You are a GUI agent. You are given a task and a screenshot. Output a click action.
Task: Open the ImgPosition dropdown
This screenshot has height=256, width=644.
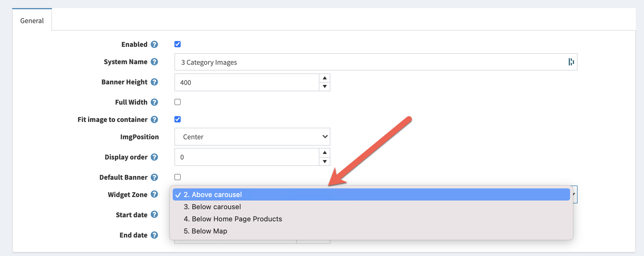coord(252,137)
